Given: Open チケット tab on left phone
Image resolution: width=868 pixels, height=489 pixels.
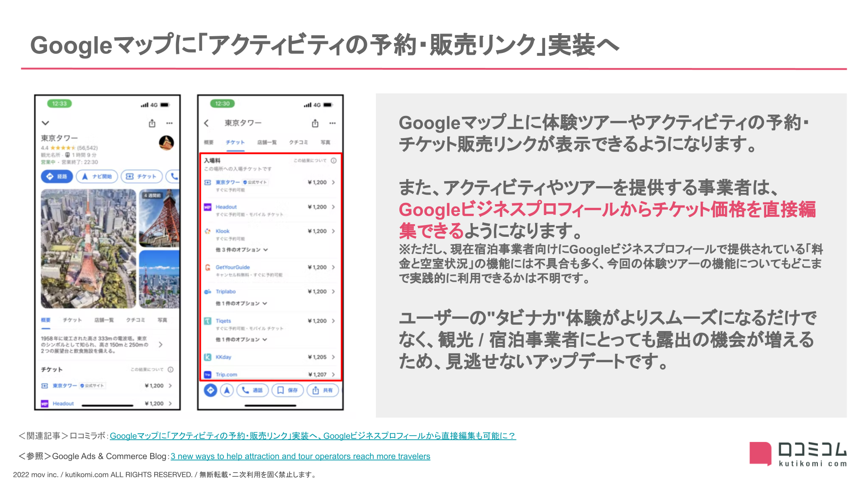Looking at the screenshot, I should click(72, 320).
